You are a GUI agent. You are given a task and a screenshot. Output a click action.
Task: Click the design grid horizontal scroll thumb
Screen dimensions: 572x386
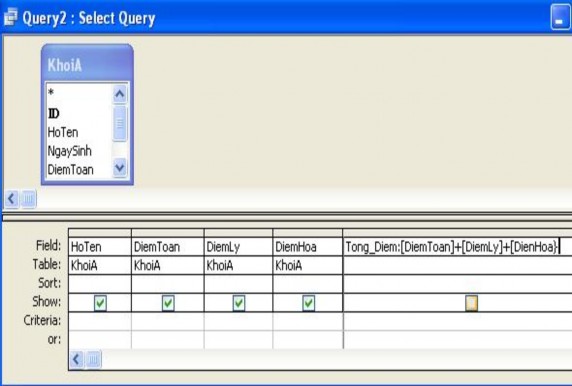(x=93, y=360)
